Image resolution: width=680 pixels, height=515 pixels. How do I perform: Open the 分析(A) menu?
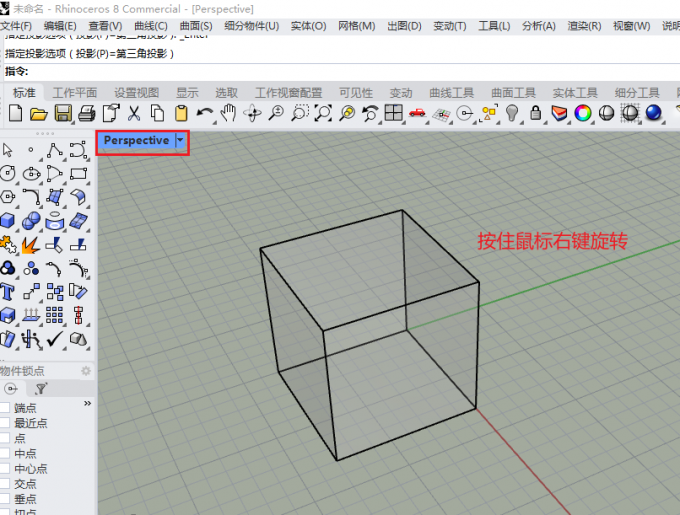[539, 26]
